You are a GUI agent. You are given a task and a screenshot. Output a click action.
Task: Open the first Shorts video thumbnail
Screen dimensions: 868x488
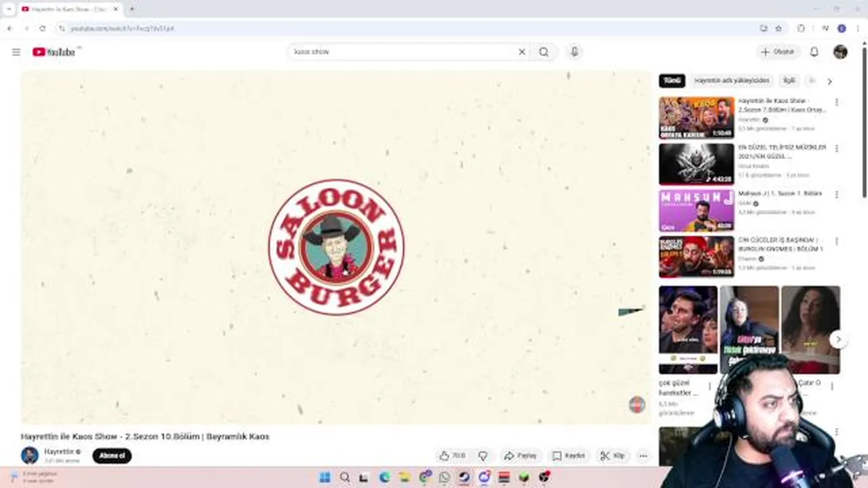pos(688,329)
